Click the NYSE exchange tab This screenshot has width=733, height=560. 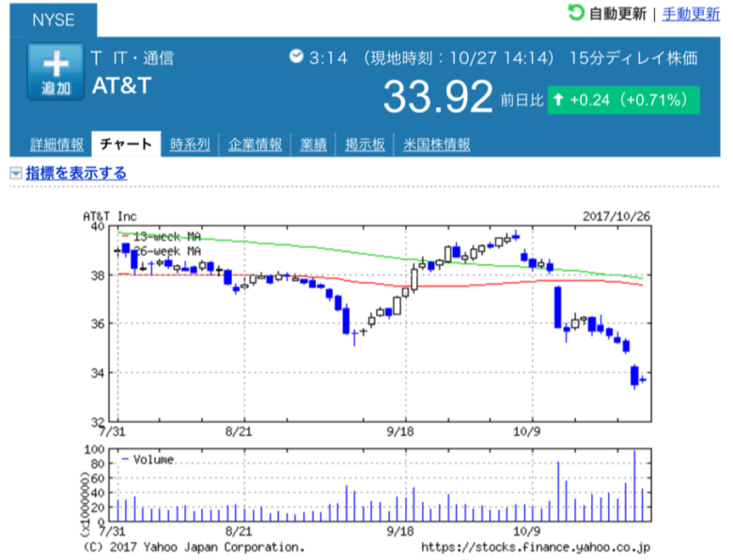(54, 20)
